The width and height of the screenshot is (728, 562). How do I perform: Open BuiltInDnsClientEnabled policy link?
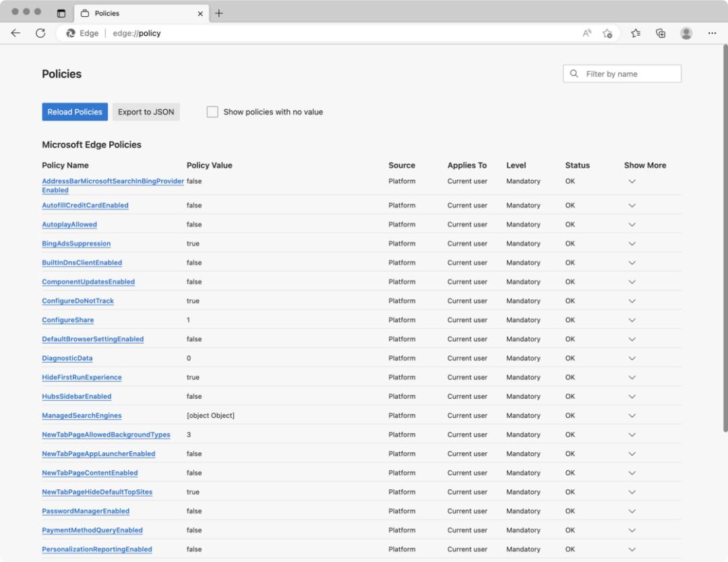(82, 262)
